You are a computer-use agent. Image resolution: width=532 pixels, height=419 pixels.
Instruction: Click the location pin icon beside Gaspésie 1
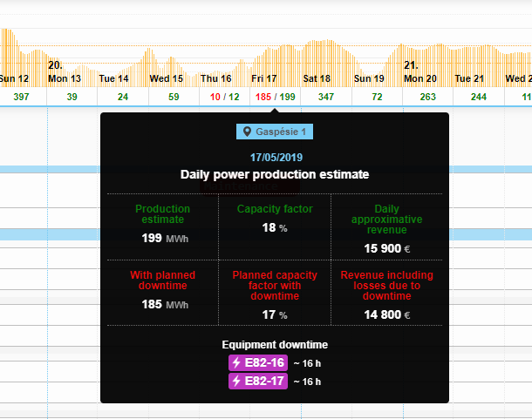click(248, 132)
